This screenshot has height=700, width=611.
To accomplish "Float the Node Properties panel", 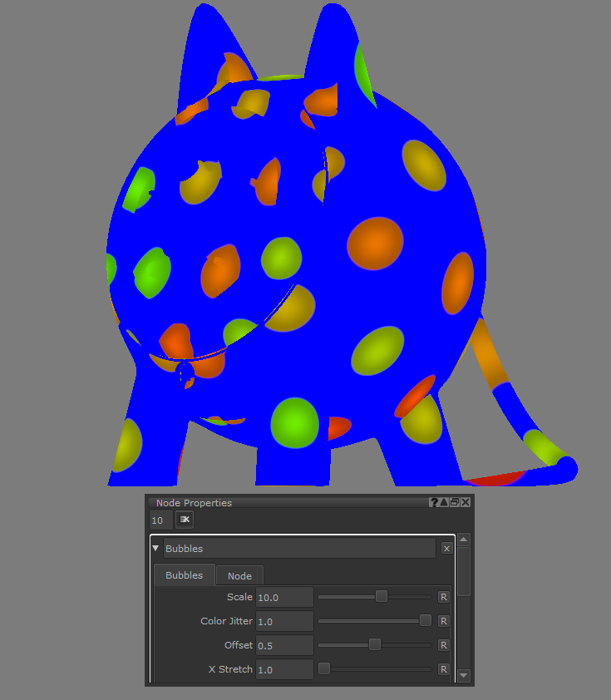I will pyautogui.click(x=455, y=502).
